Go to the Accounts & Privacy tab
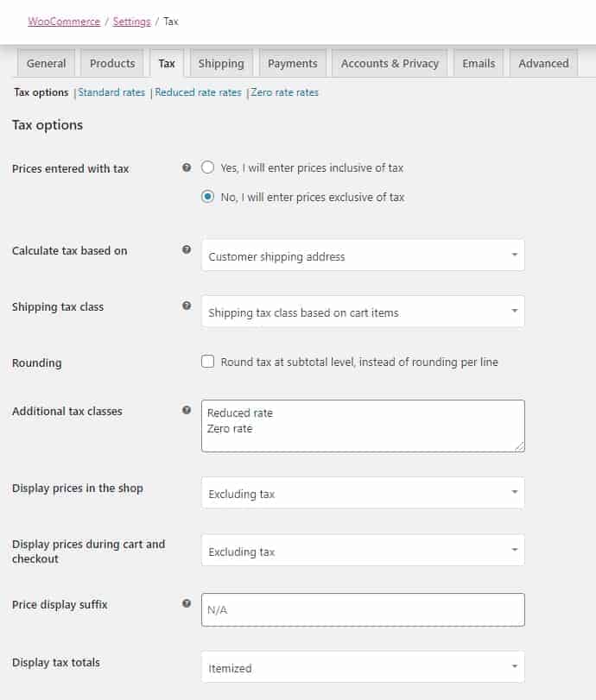 click(390, 63)
